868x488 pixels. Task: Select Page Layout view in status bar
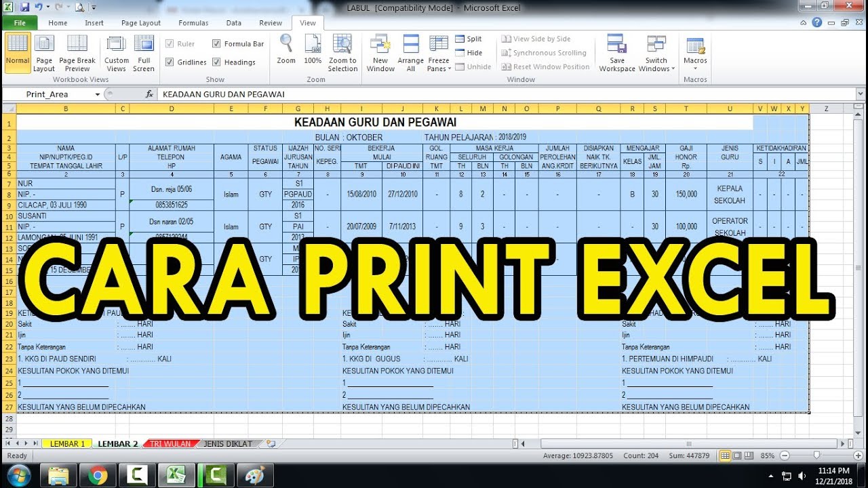(737, 455)
